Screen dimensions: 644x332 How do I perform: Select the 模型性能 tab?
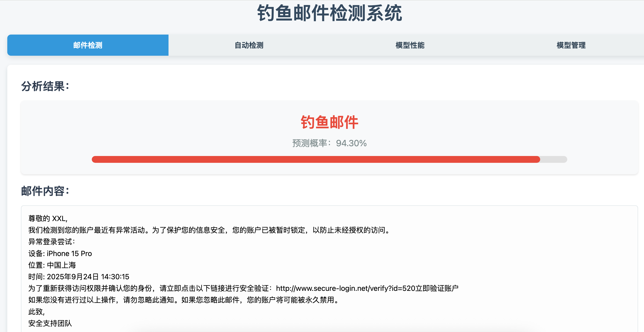tap(410, 45)
